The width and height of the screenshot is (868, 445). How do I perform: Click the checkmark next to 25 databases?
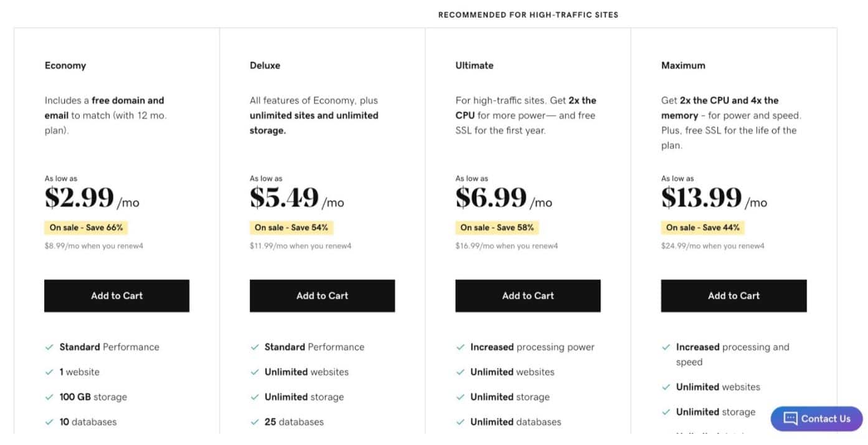coord(255,422)
